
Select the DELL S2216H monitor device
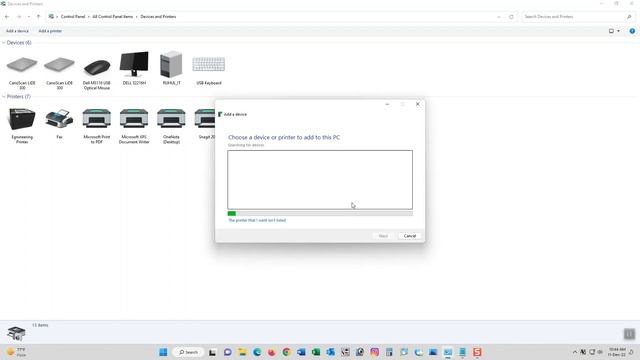pyautogui.click(x=134, y=68)
